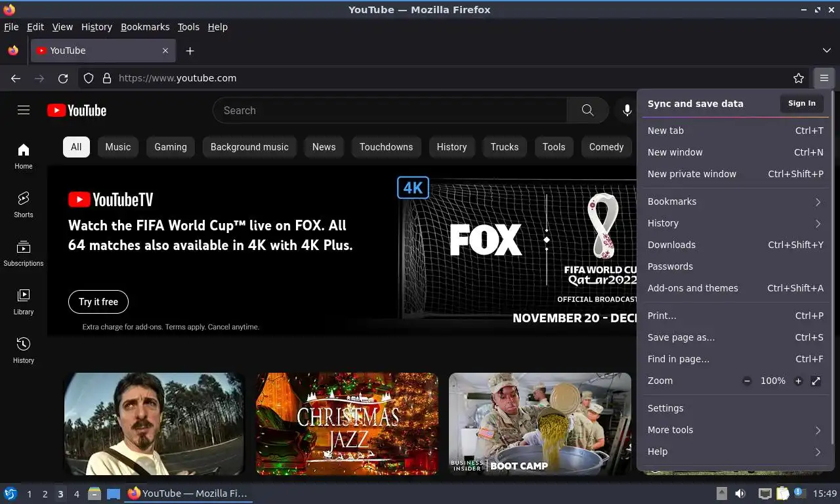Click the network icon in system tray
This screenshot has width=840, height=504.
765,493
